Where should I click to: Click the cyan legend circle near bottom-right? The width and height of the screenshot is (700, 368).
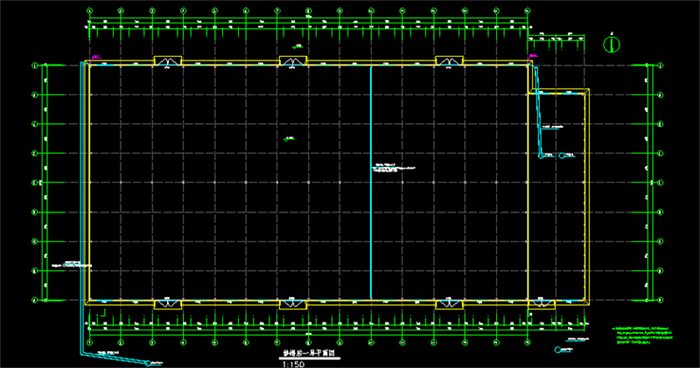point(558,350)
